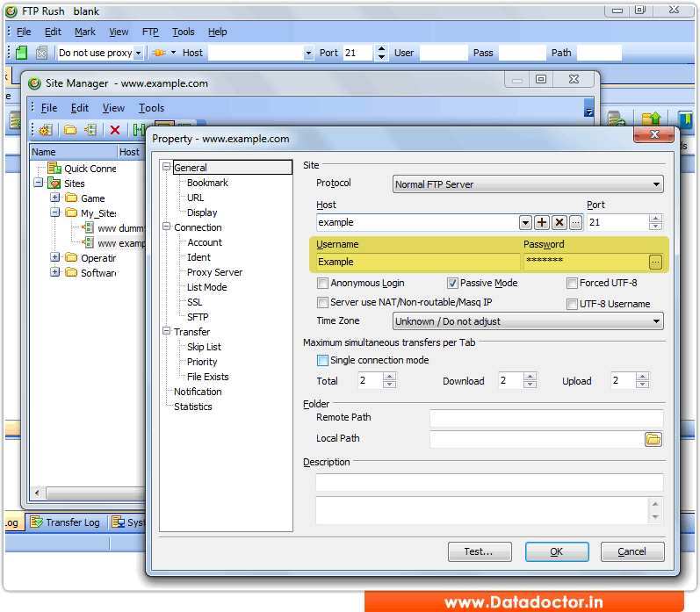Open the Tools menu in Site Manager
The height and width of the screenshot is (612, 700).
[151, 108]
